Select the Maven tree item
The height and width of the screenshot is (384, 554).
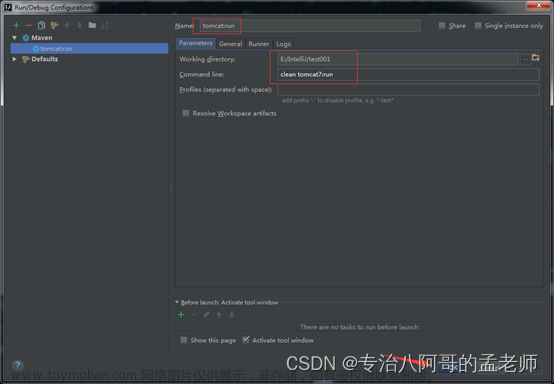point(41,38)
